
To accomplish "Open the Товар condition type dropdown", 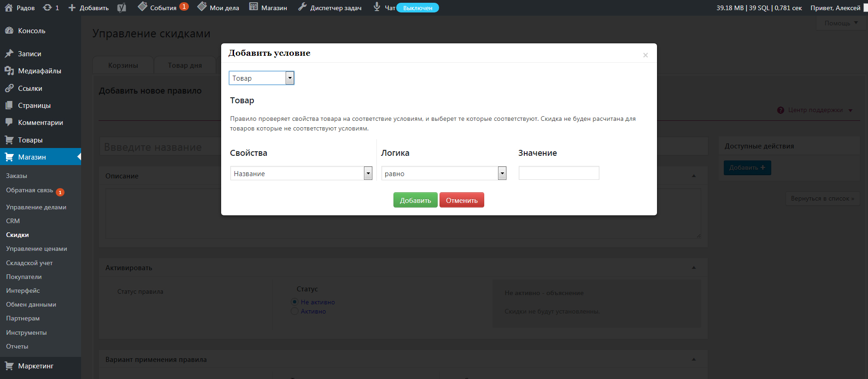I will coord(261,78).
